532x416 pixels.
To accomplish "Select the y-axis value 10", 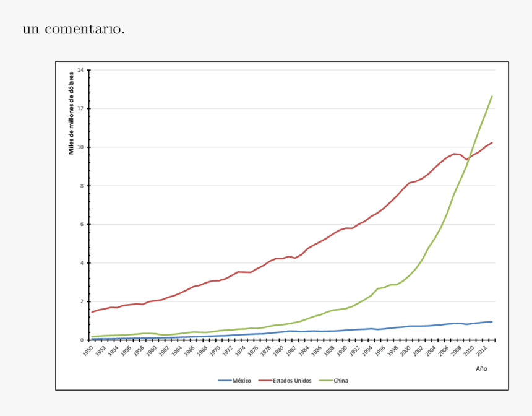I will (80, 147).
